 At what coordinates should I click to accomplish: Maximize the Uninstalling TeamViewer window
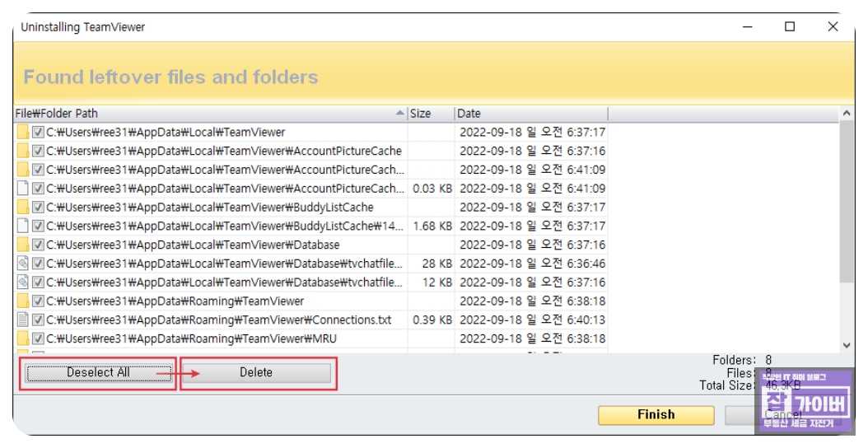(790, 26)
